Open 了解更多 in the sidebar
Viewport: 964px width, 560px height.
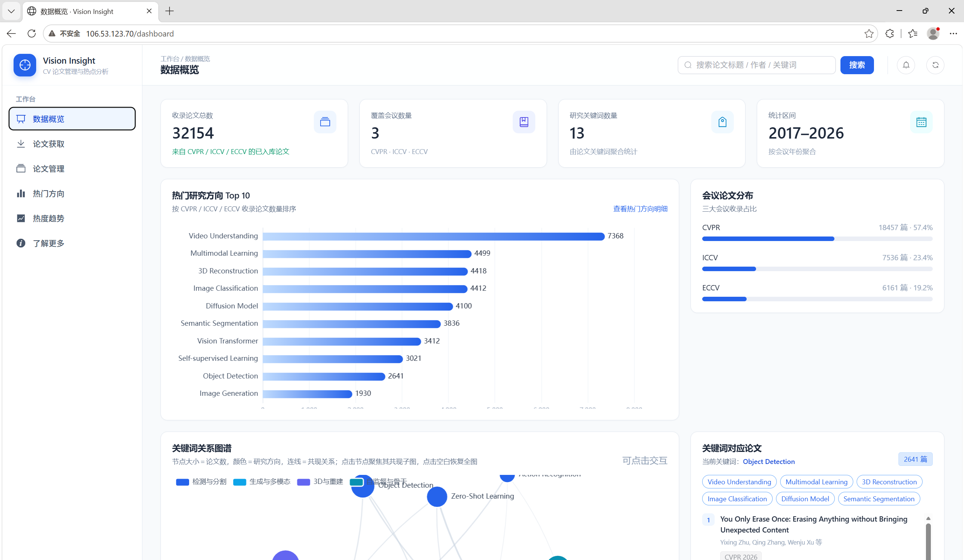(x=72, y=243)
